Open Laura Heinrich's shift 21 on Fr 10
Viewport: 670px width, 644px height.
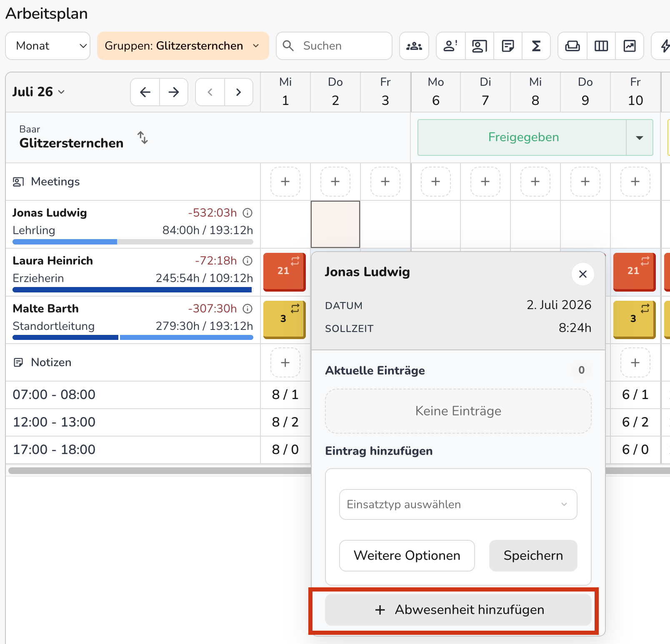[x=635, y=272]
